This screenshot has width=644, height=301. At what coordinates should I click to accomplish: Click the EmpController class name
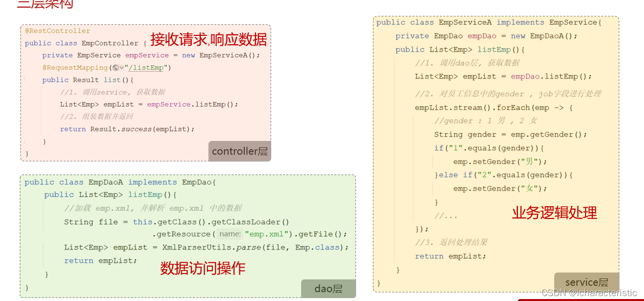pos(110,43)
